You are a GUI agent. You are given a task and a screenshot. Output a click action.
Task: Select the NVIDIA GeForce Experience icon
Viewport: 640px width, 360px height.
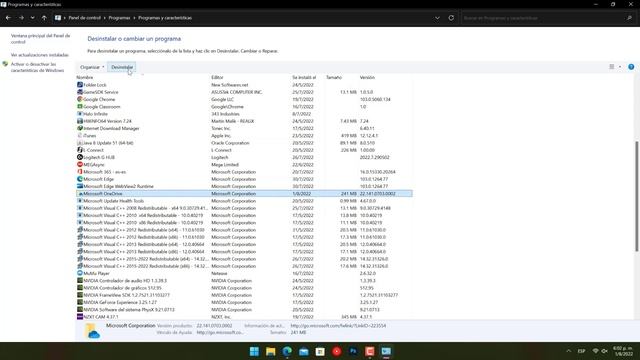80,302
